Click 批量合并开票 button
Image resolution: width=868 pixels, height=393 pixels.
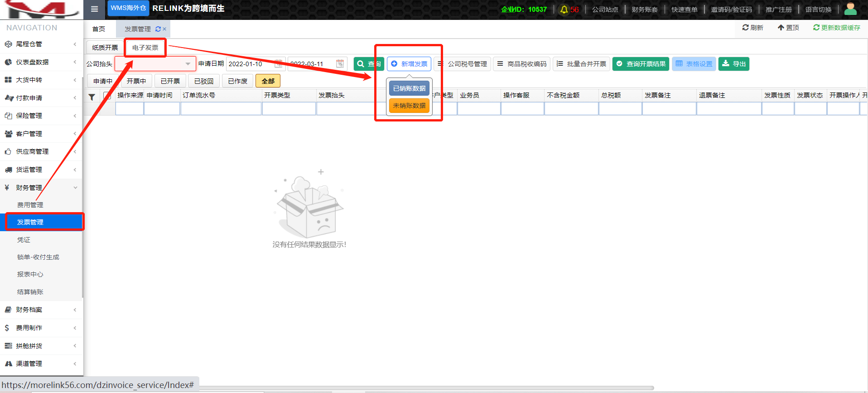pyautogui.click(x=581, y=64)
